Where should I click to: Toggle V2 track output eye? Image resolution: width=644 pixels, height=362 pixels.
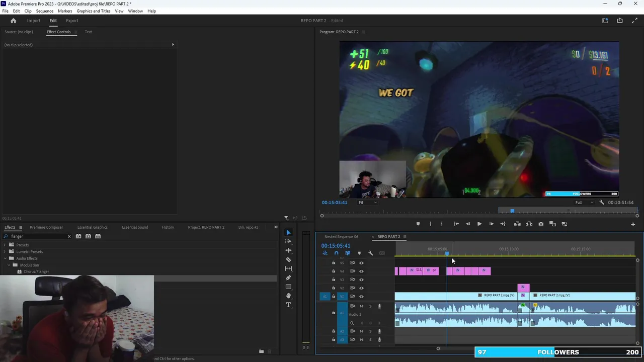(361, 288)
